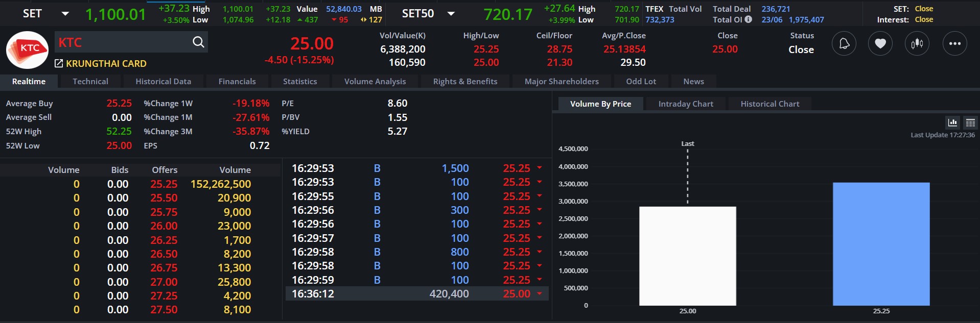Open the candlestick chart icon button

pos(917,44)
